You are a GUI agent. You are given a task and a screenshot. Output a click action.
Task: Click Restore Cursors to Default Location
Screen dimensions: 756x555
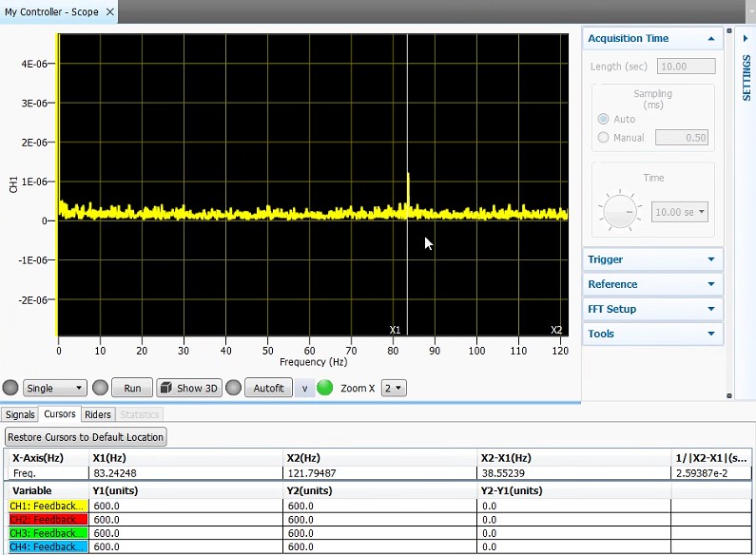pyautogui.click(x=86, y=437)
